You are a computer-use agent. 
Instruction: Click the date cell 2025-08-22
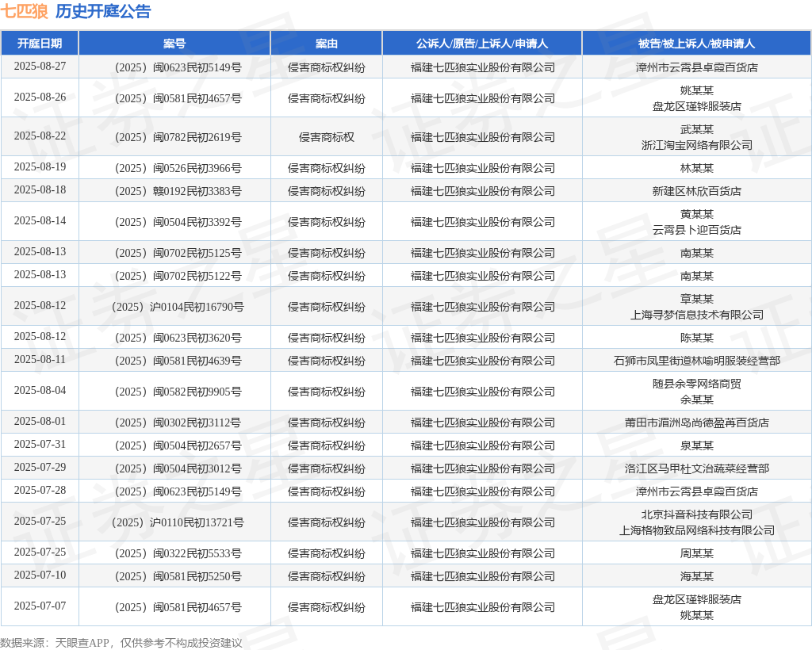tap(40, 136)
